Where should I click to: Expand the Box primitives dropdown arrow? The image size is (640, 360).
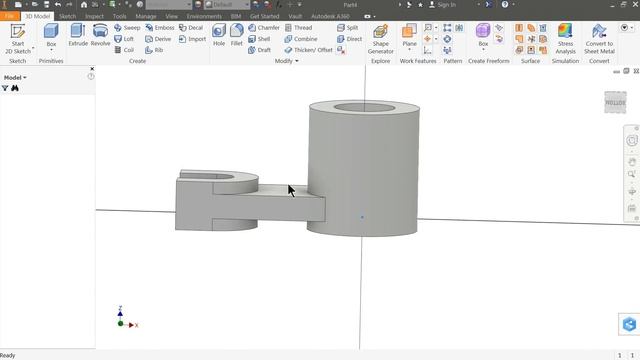(51, 50)
